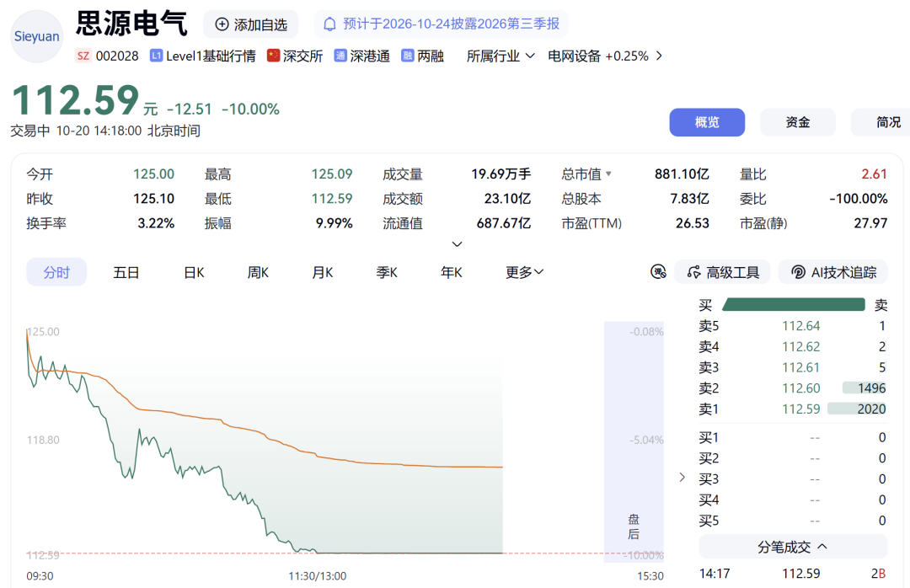Click the 盘后 after-hours chart zone
The width and height of the screenshot is (910, 588).
pyautogui.click(x=634, y=441)
